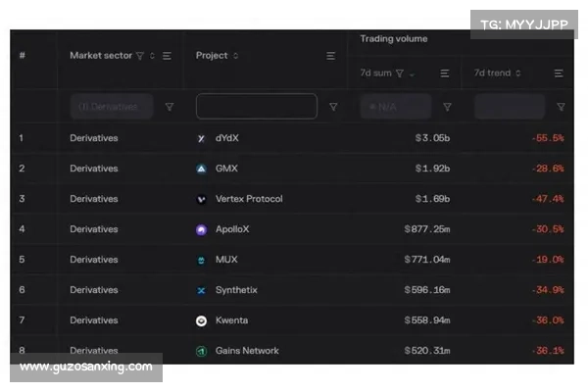
Task: Sort by the Market sector sort arrows
Action: click(152, 56)
